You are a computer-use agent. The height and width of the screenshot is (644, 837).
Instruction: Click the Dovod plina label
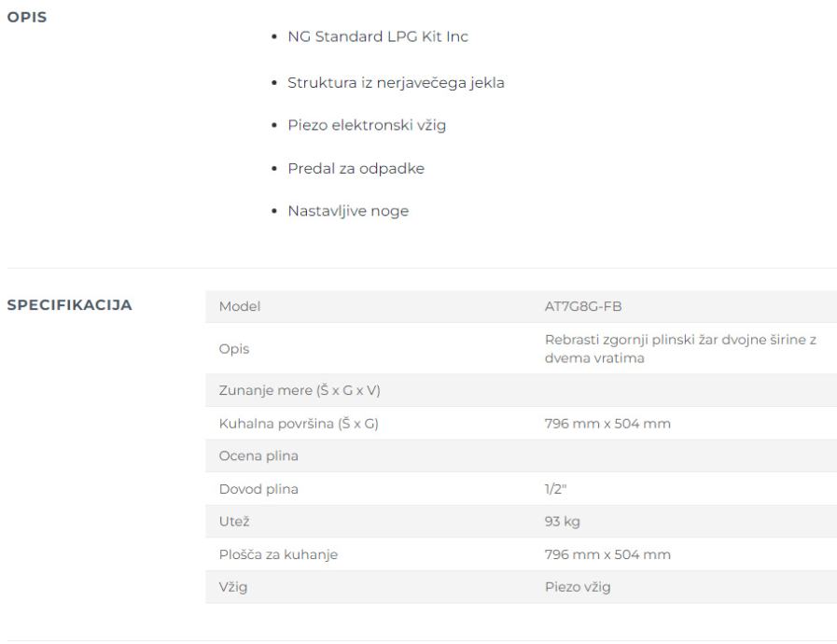(258, 489)
